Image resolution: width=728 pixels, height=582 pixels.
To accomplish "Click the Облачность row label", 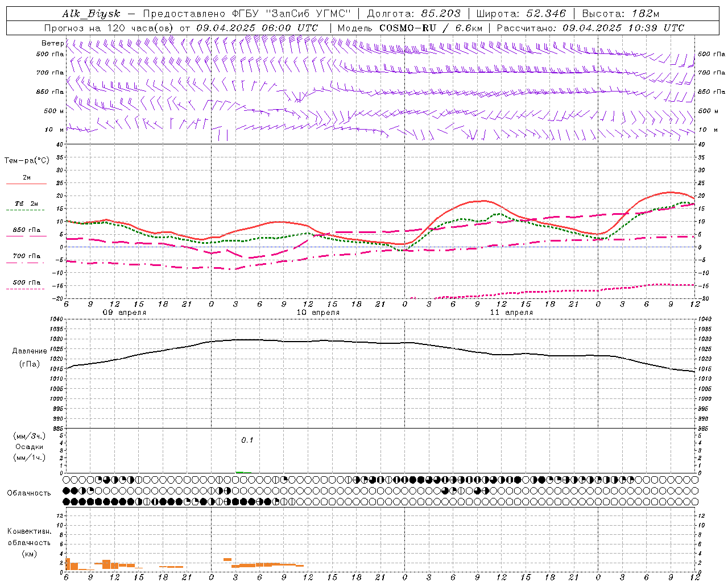I will (x=29, y=493).
